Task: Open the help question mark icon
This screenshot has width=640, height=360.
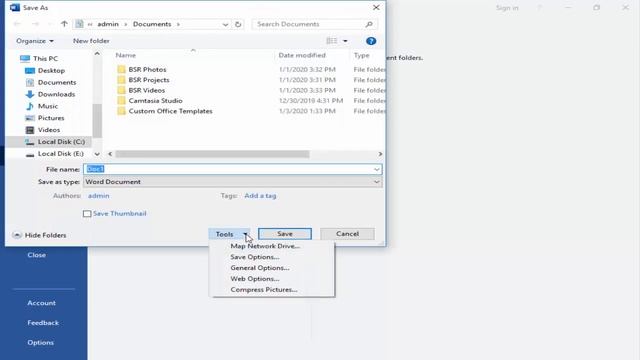Action: pos(371,41)
